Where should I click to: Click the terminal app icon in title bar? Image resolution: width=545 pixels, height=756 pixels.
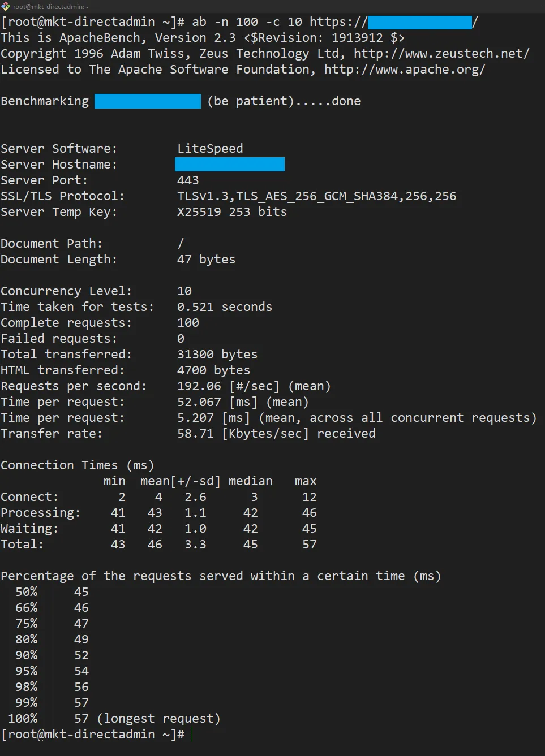click(6, 6)
